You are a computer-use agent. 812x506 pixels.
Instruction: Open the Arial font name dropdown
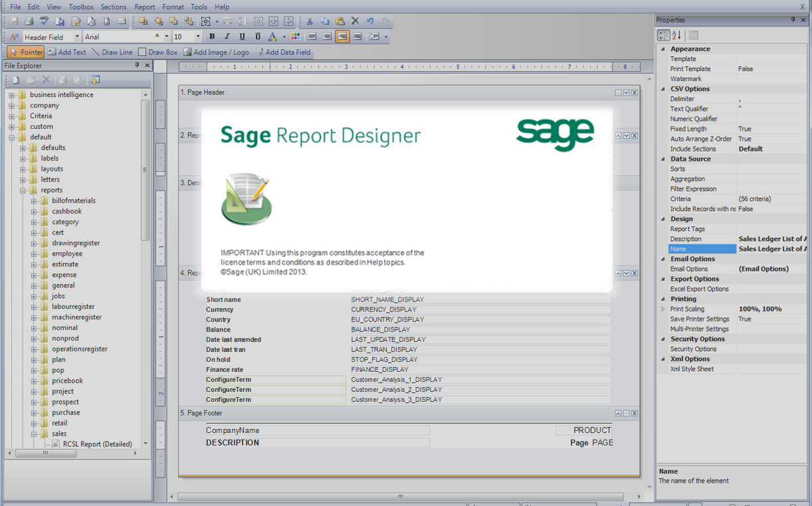[x=165, y=37]
